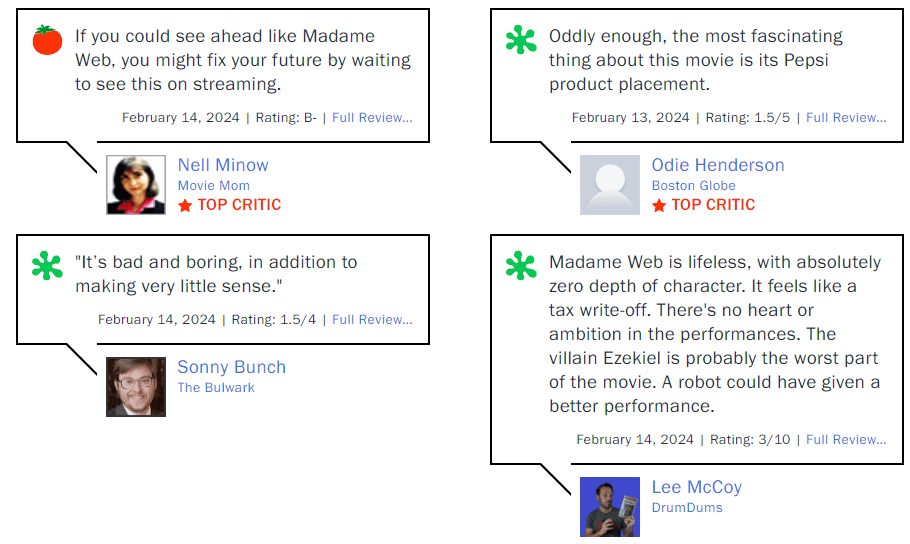Click the rotten splat icon on Sonny Bunch's review
The image size is (910, 544).
click(47, 265)
